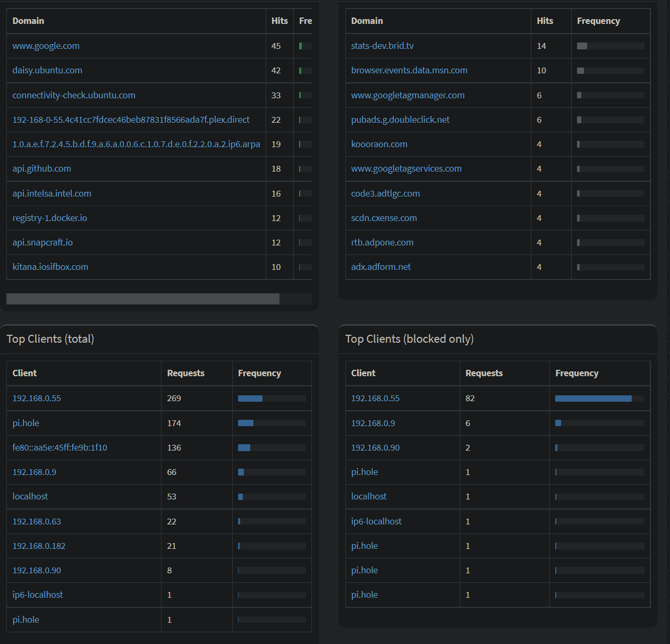Open the plex.direct domain link
Image resolution: width=670 pixels, height=644 pixels.
[131, 120]
